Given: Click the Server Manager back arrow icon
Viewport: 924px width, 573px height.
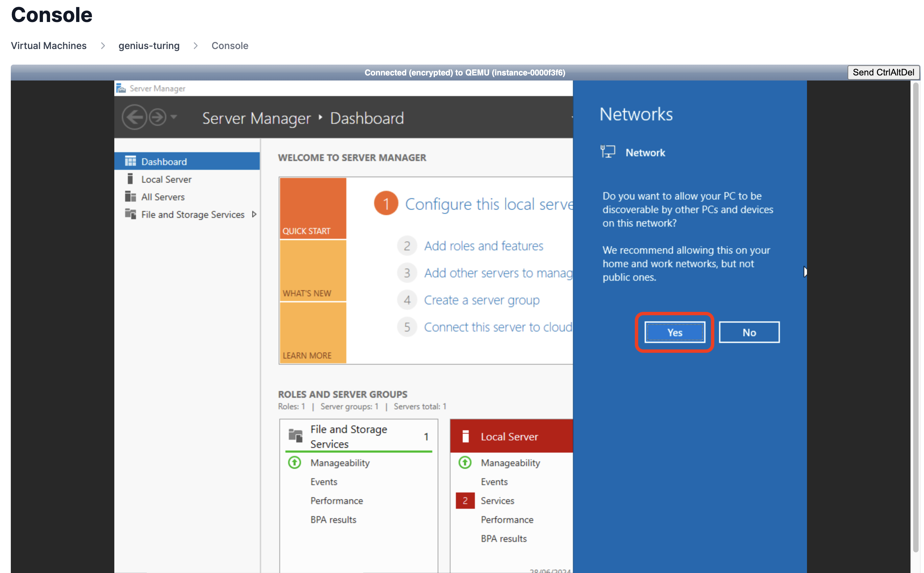Looking at the screenshot, I should [x=134, y=117].
